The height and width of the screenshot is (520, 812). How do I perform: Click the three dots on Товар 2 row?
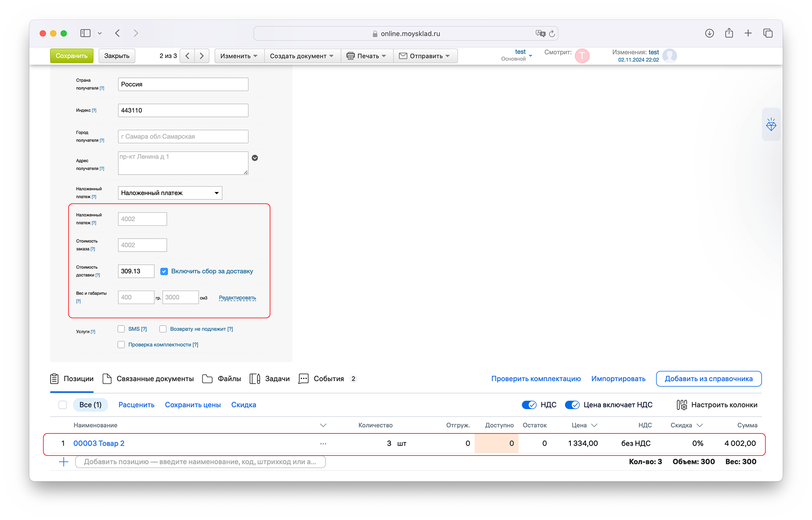(323, 444)
